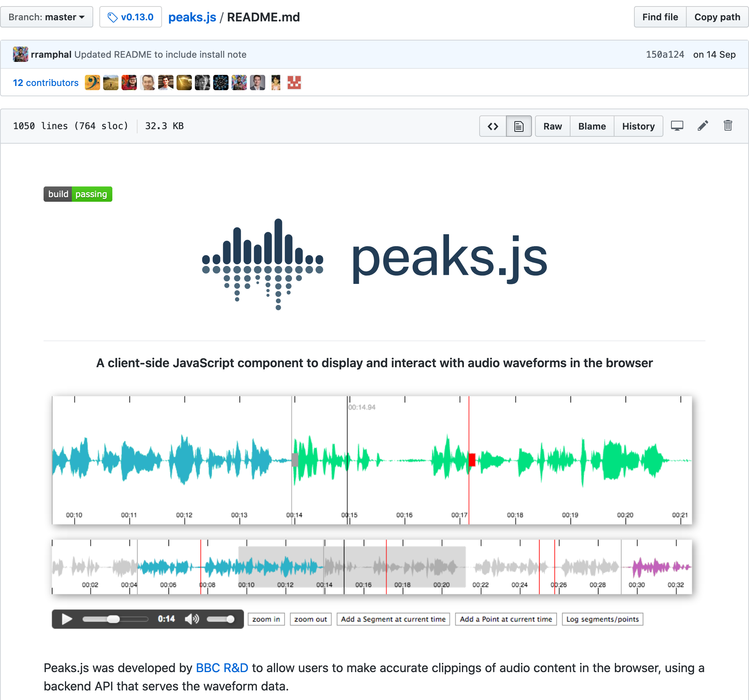Click the ninth contributor avatar with colorful background
749x700 pixels.
click(239, 83)
